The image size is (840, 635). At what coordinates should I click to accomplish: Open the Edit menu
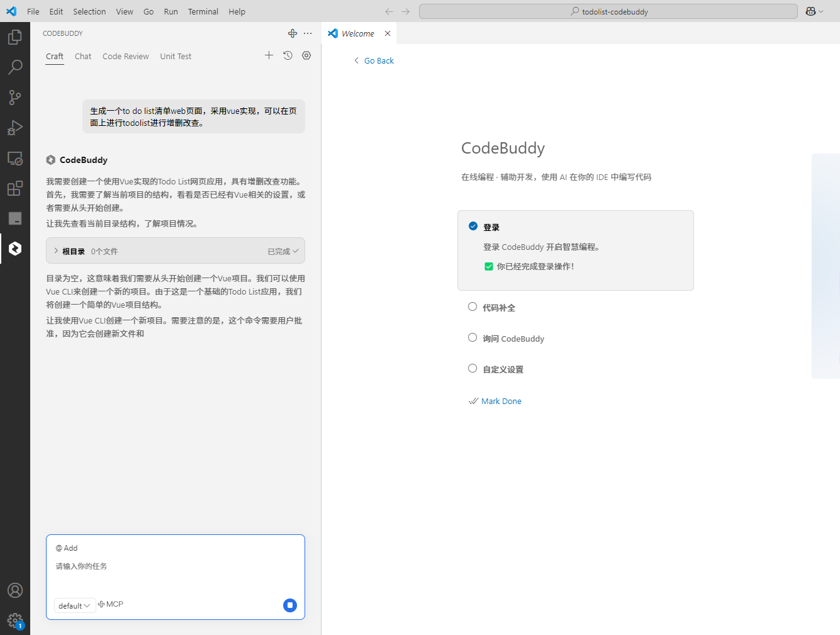tap(57, 11)
